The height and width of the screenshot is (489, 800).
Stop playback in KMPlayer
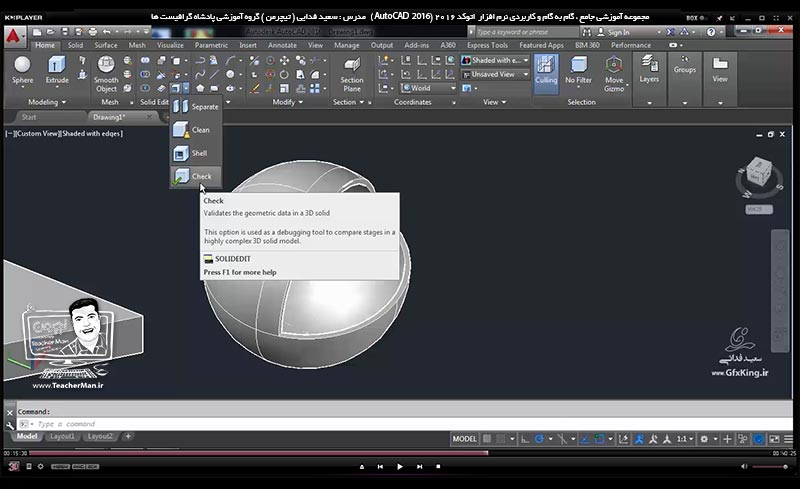coord(438,467)
